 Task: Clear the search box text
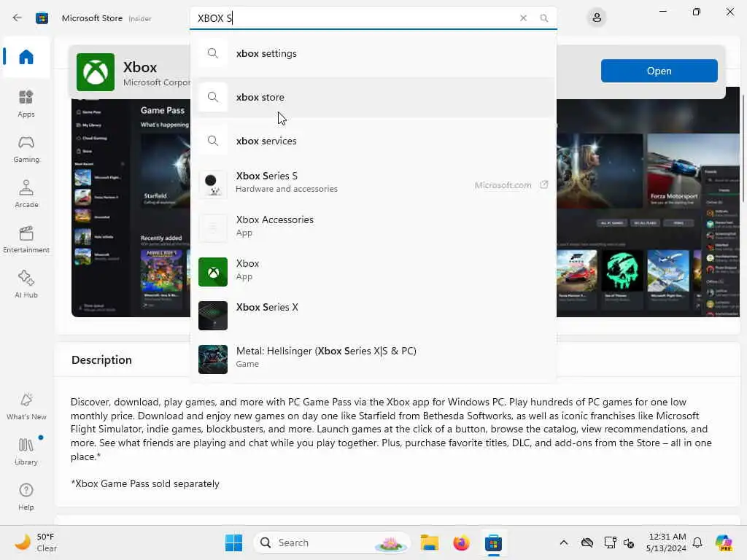[x=523, y=18]
